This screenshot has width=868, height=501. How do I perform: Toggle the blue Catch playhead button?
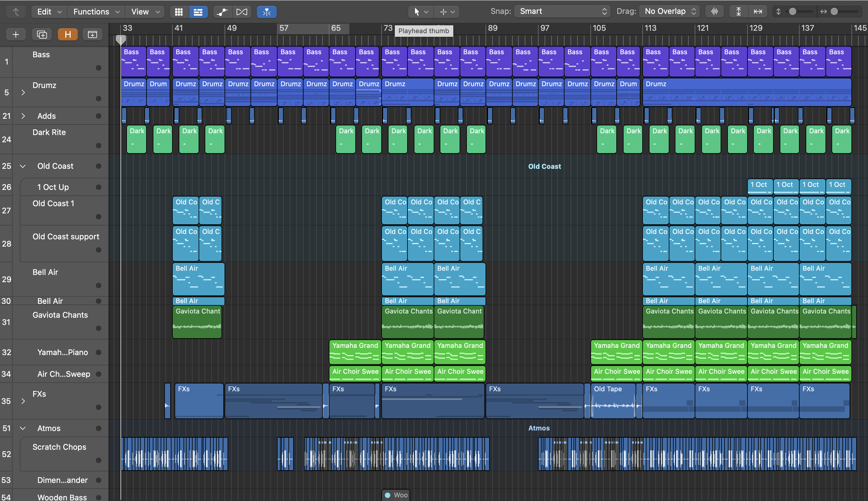click(266, 12)
